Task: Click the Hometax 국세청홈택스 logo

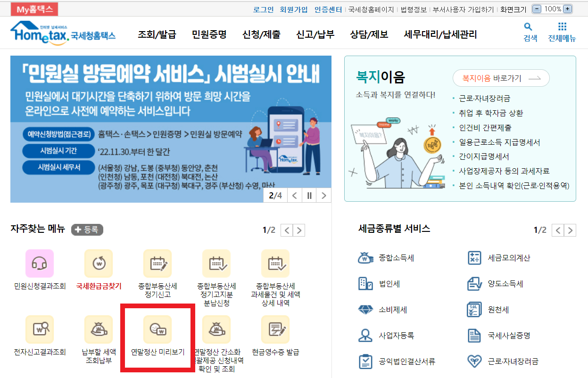Action: tap(63, 33)
